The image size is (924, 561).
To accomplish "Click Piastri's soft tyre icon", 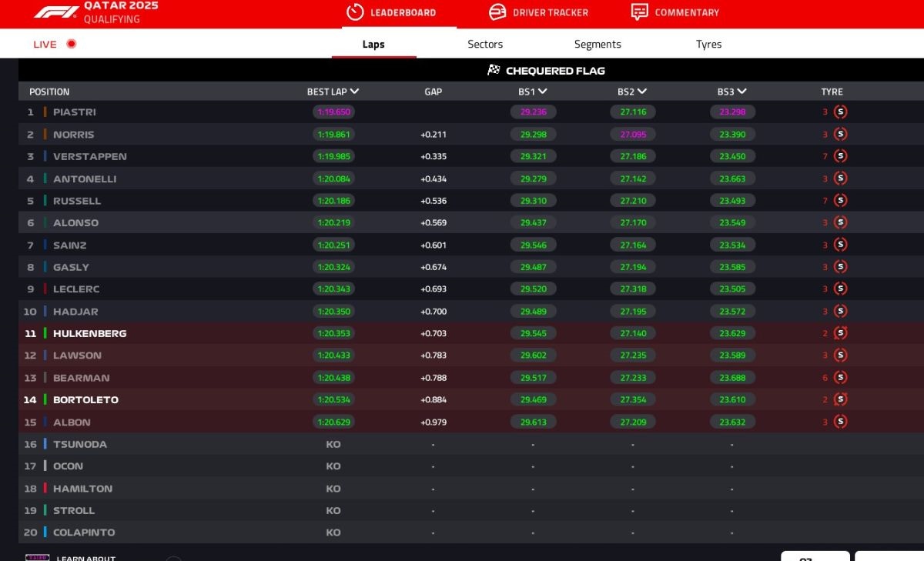I will (x=840, y=112).
